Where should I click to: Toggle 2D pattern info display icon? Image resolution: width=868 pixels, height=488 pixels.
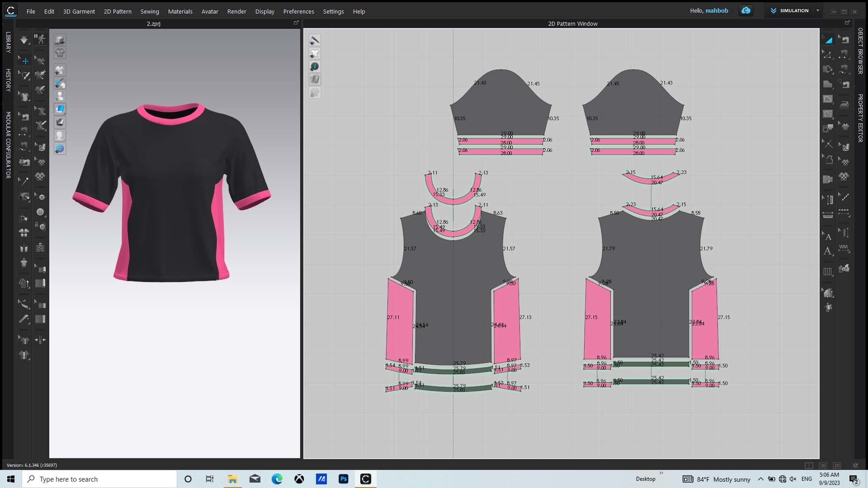pyautogui.click(x=314, y=66)
